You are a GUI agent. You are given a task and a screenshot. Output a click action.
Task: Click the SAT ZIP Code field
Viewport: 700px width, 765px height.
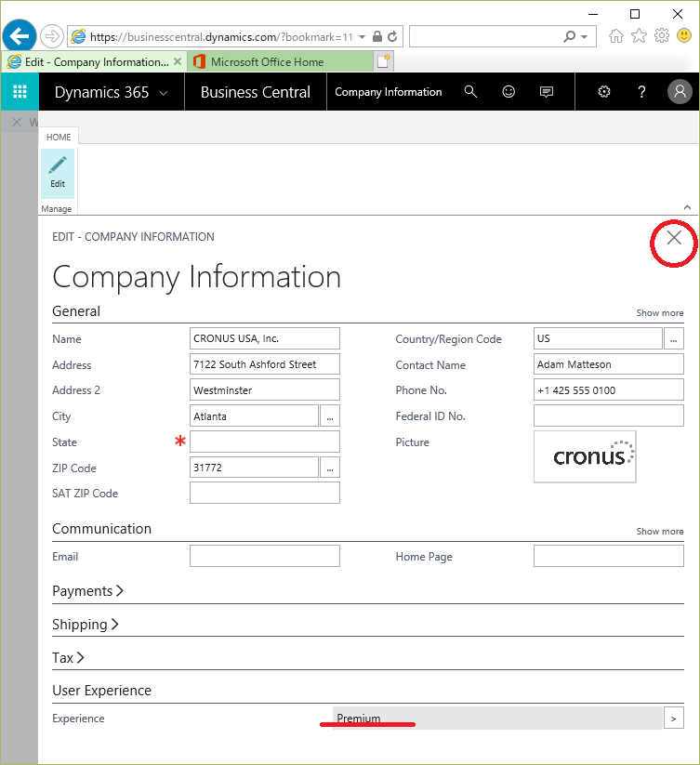pyautogui.click(x=264, y=493)
